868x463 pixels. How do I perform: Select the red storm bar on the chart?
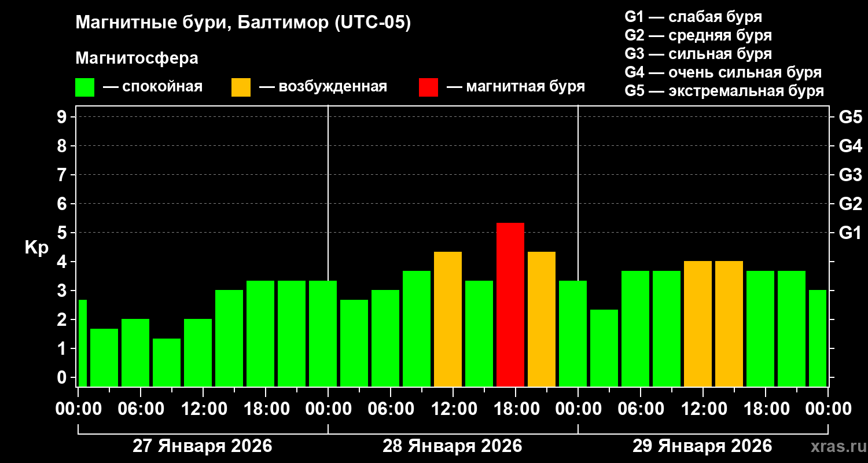510,304
